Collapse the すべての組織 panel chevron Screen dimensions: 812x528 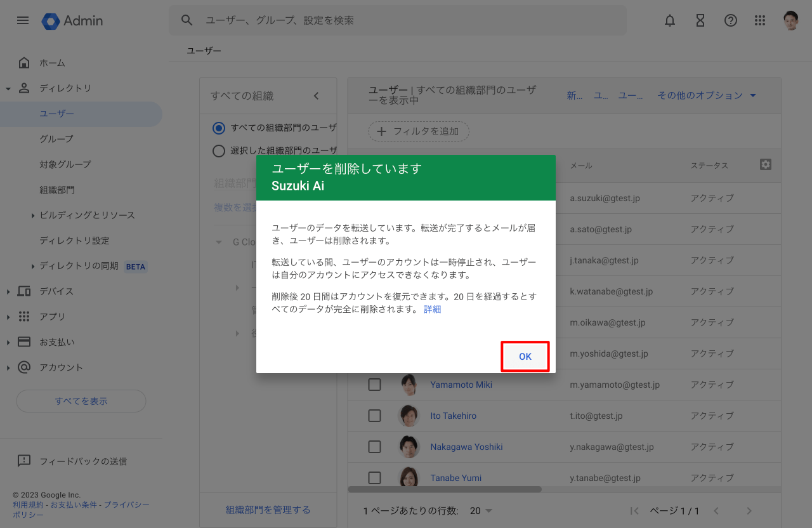point(317,96)
